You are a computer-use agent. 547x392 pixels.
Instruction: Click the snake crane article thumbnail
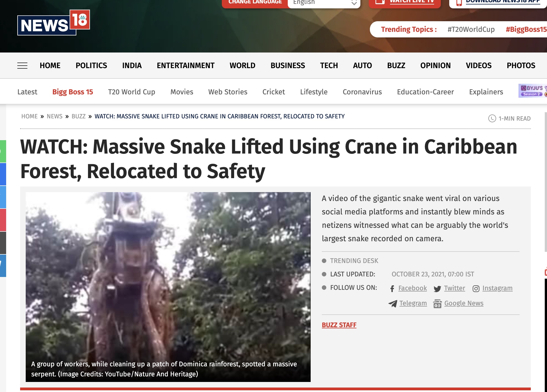[x=168, y=287]
